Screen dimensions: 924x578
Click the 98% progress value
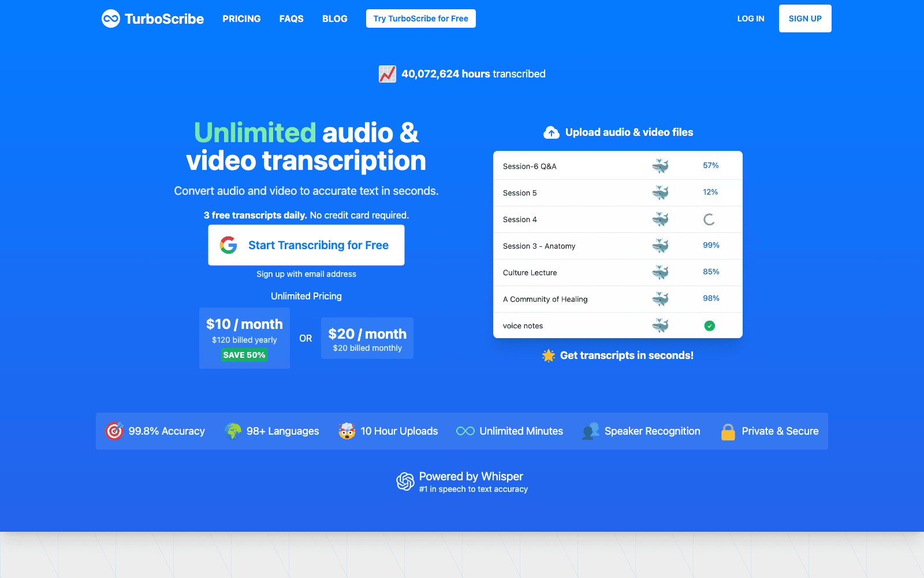pos(711,298)
